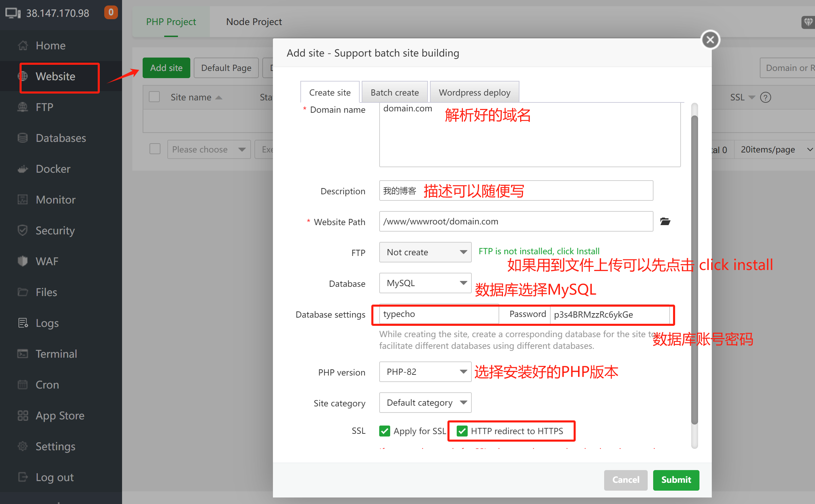Screen dimensions: 815x504
Task: Click the FTP globe icon in sidebar
Action: pyautogui.click(x=23, y=107)
